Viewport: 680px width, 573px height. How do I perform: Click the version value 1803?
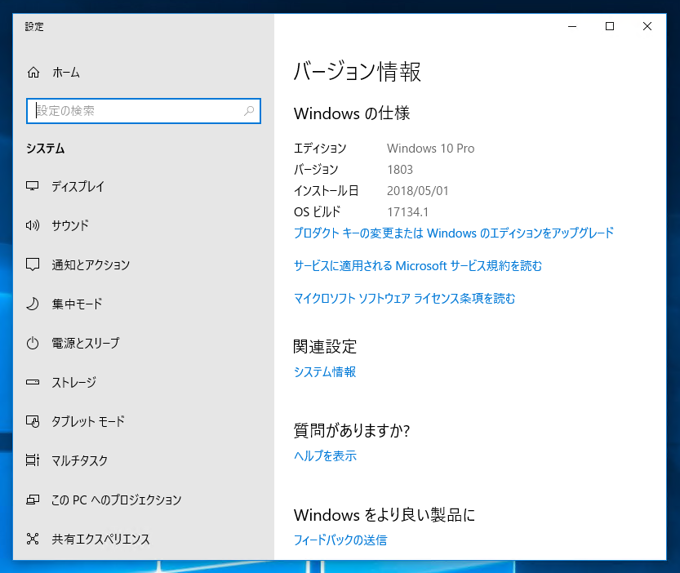pyautogui.click(x=400, y=170)
